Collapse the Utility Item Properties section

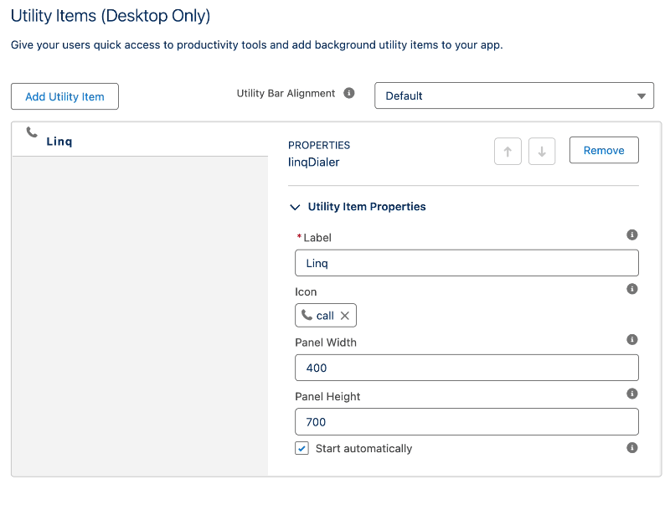click(x=295, y=207)
